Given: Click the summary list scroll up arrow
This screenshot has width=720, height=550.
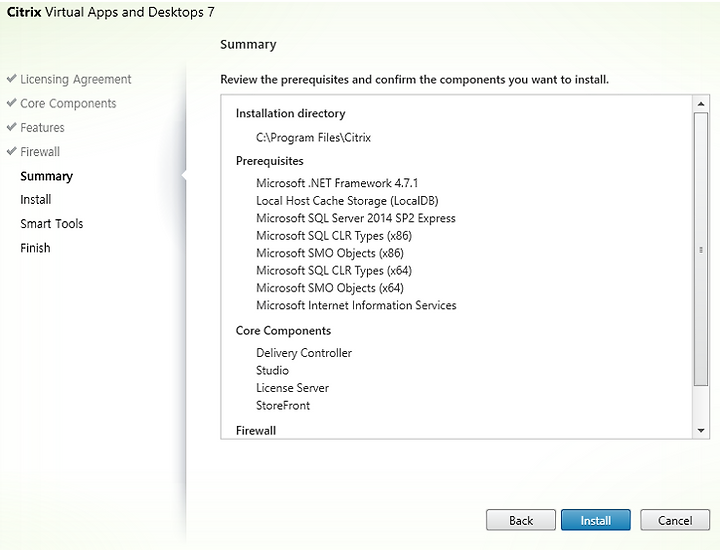Looking at the screenshot, I should pos(701,104).
